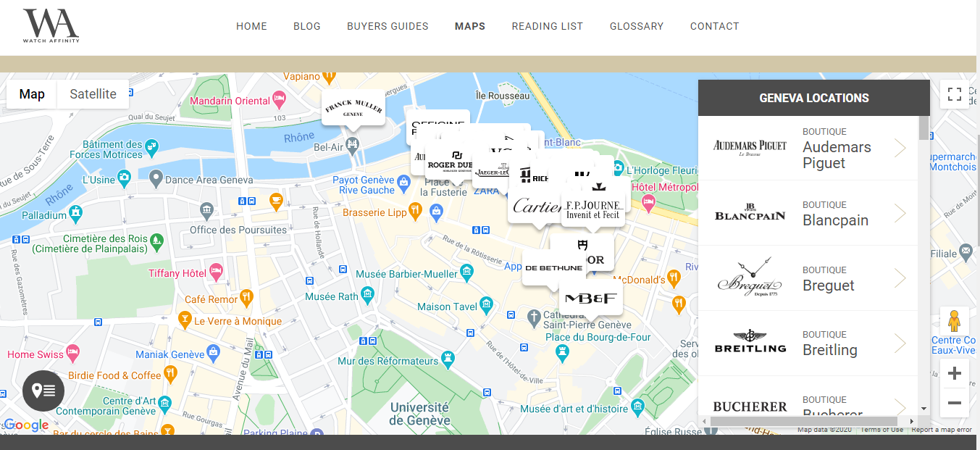Select the Cartier map marker
The height and width of the screenshot is (450, 980).
pyautogui.click(x=535, y=207)
